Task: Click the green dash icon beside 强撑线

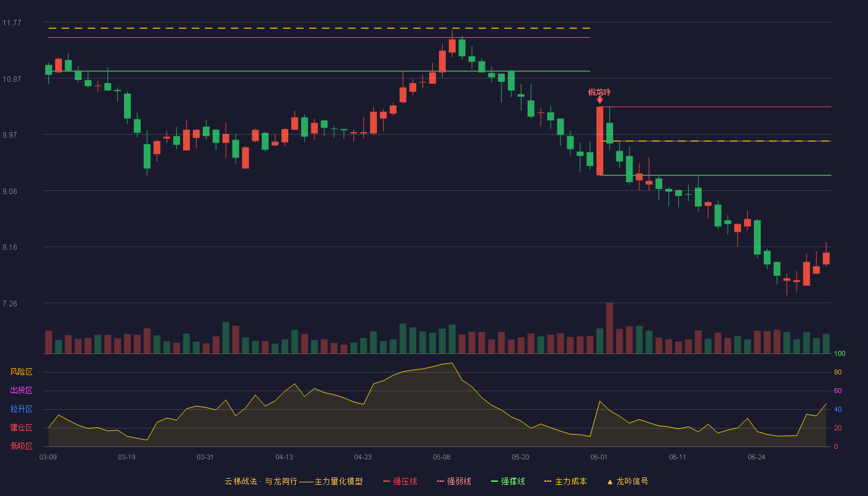Action: coord(494,482)
